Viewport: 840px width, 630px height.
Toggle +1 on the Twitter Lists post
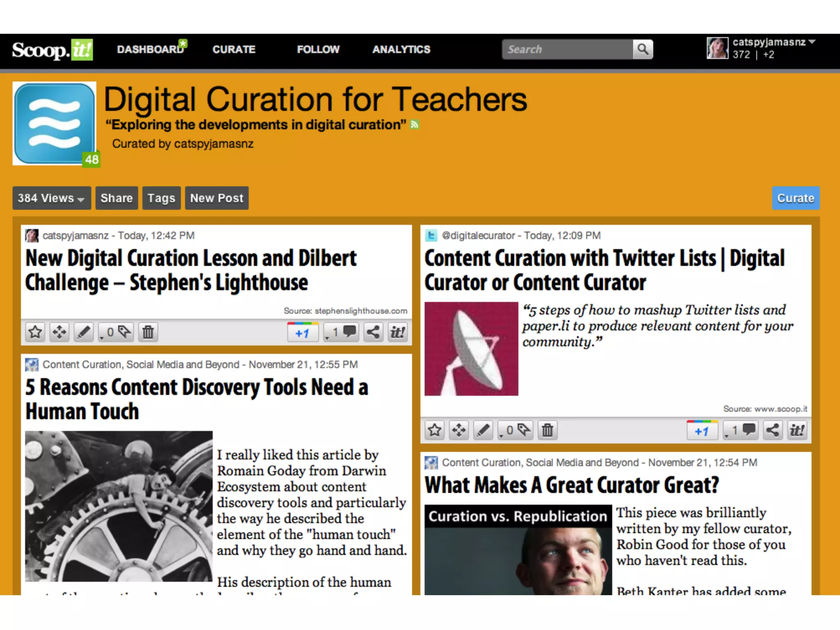click(x=702, y=431)
